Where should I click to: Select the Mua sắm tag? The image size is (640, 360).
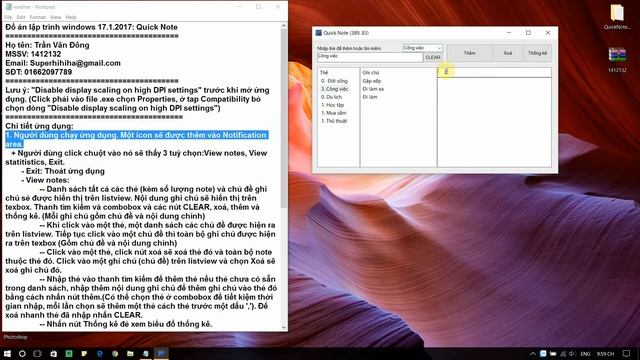click(334, 113)
